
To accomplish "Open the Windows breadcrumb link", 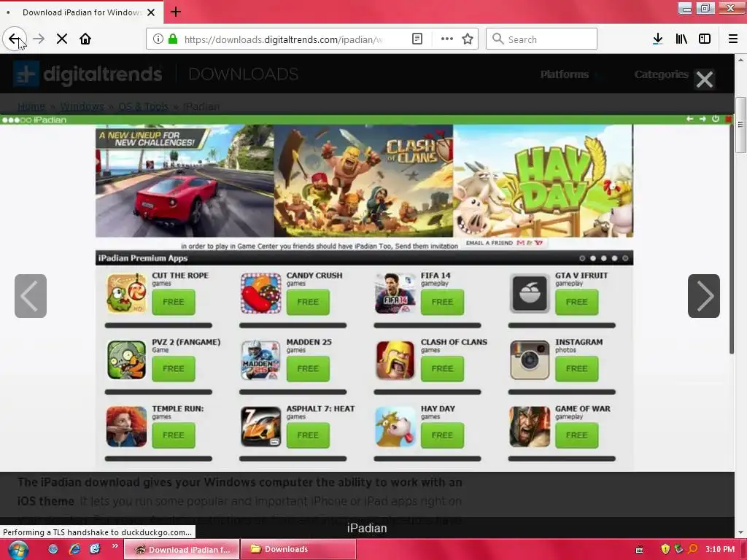I will pos(82,106).
